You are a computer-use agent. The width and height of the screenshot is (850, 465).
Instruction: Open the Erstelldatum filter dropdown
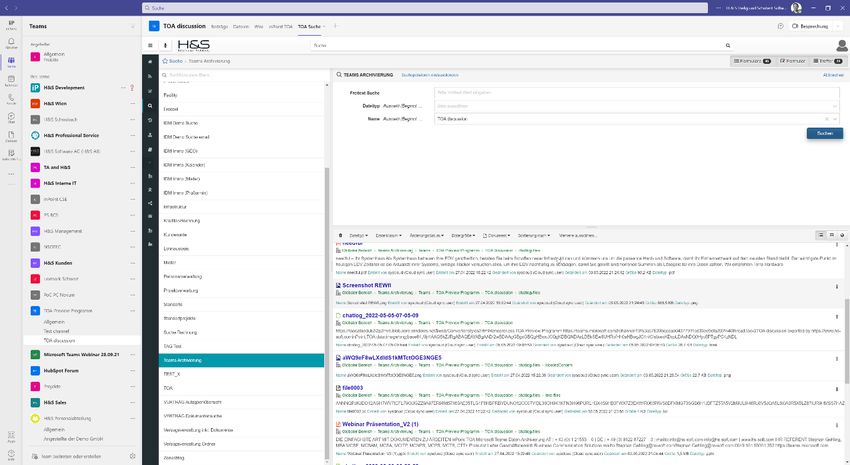[x=389, y=236]
